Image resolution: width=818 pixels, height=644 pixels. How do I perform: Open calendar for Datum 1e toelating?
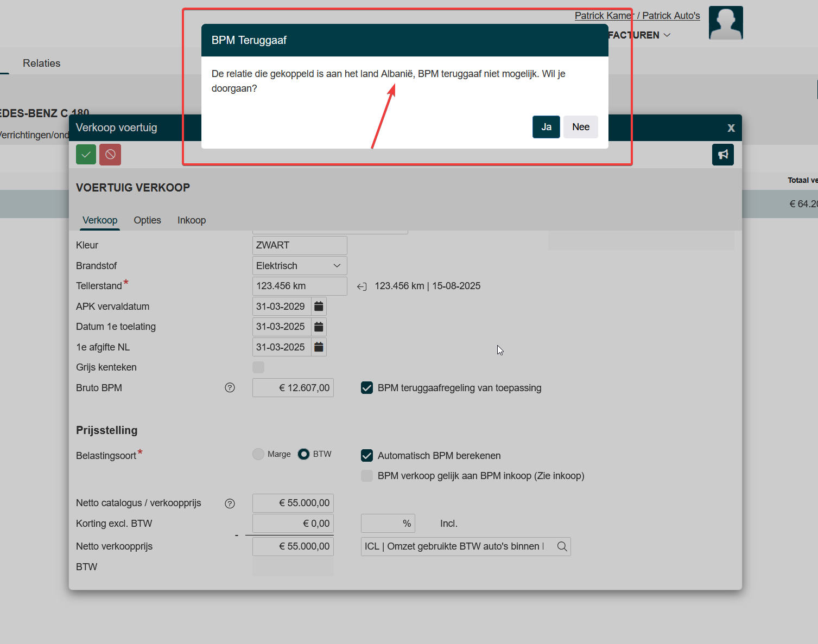pyautogui.click(x=319, y=327)
